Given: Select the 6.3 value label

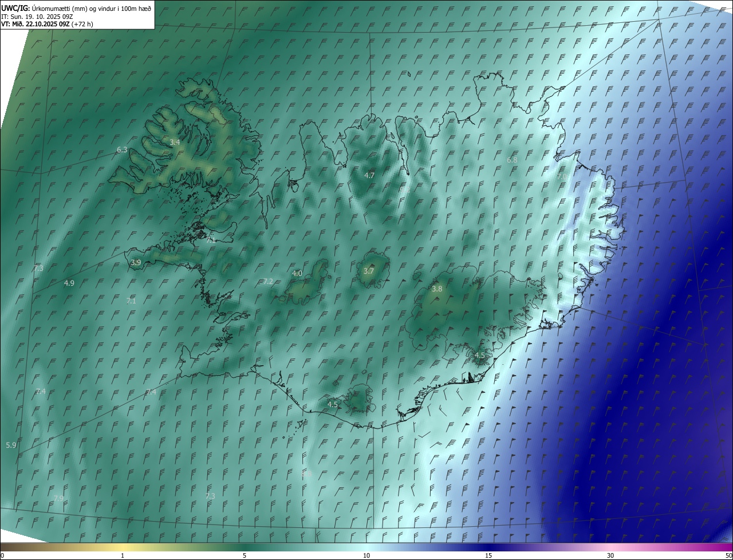Looking at the screenshot, I should (122, 150).
